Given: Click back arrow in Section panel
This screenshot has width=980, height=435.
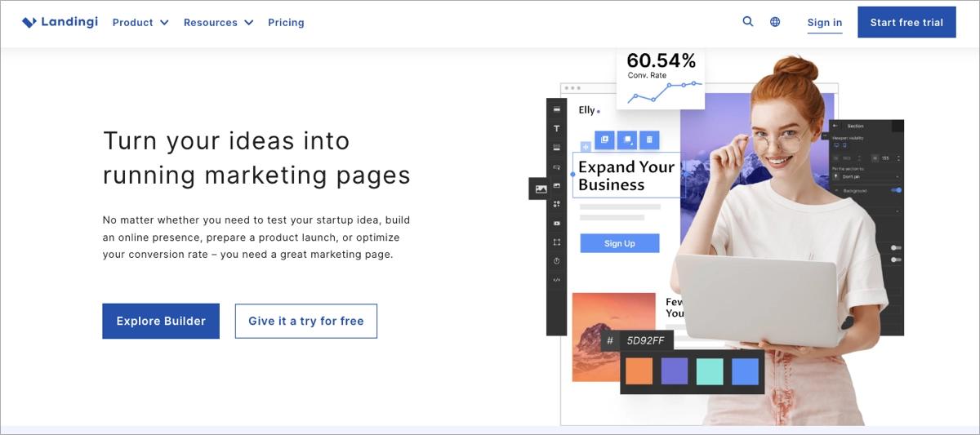Looking at the screenshot, I should pyautogui.click(x=835, y=126).
